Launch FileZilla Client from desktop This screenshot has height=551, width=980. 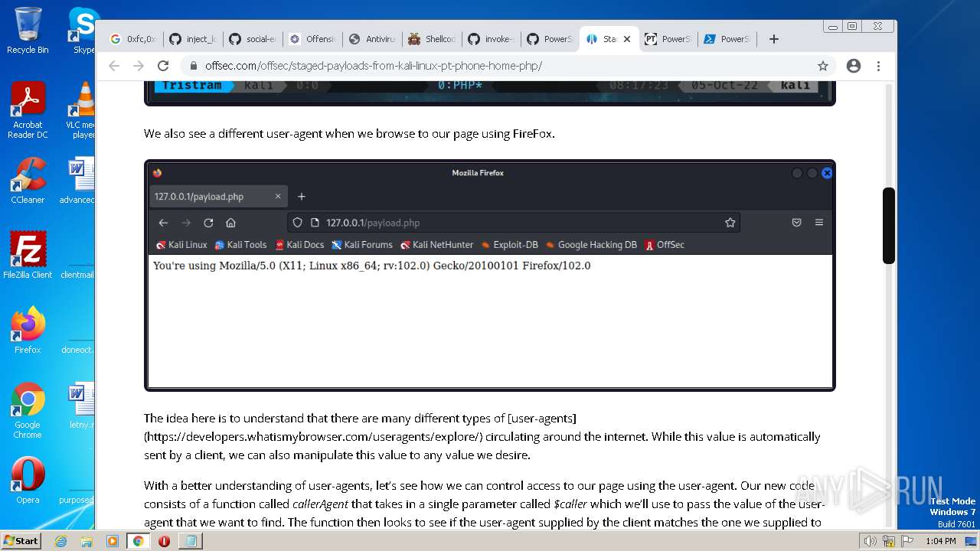[x=28, y=256]
